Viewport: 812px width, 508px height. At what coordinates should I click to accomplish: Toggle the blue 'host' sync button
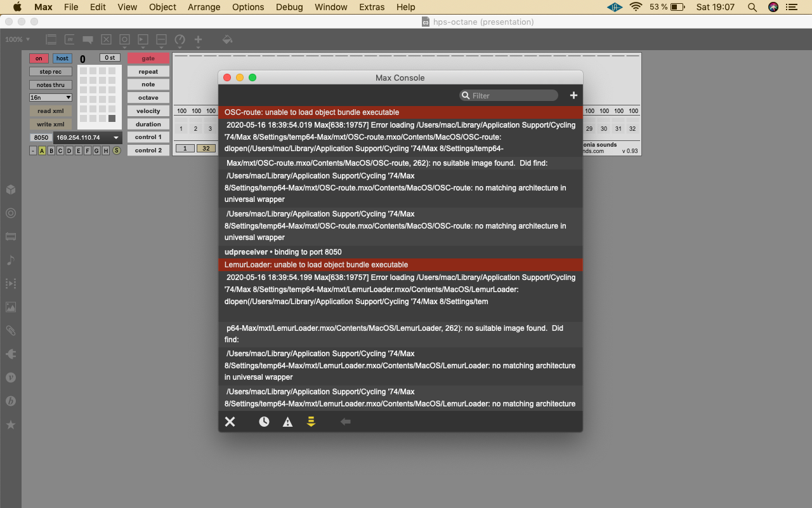pos(62,58)
